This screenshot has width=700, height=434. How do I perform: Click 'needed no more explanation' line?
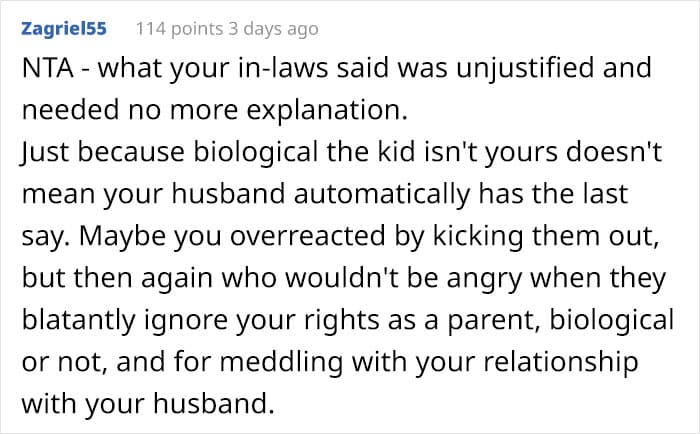(x=215, y=110)
